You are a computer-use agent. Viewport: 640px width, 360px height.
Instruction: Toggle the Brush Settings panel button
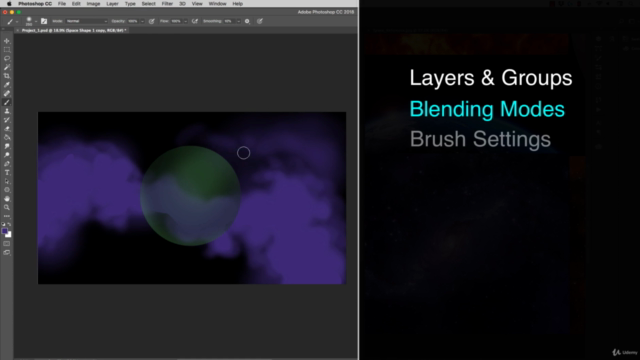pyautogui.click(x=44, y=21)
